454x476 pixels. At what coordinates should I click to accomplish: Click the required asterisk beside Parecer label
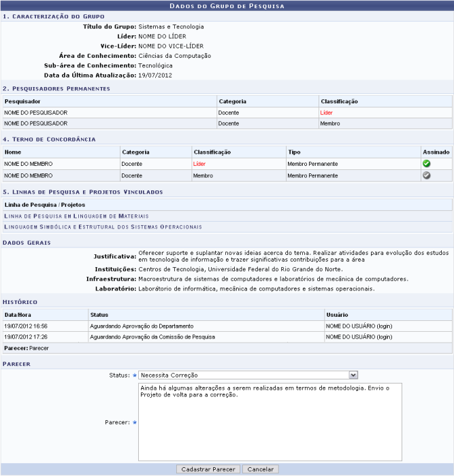click(135, 422)
